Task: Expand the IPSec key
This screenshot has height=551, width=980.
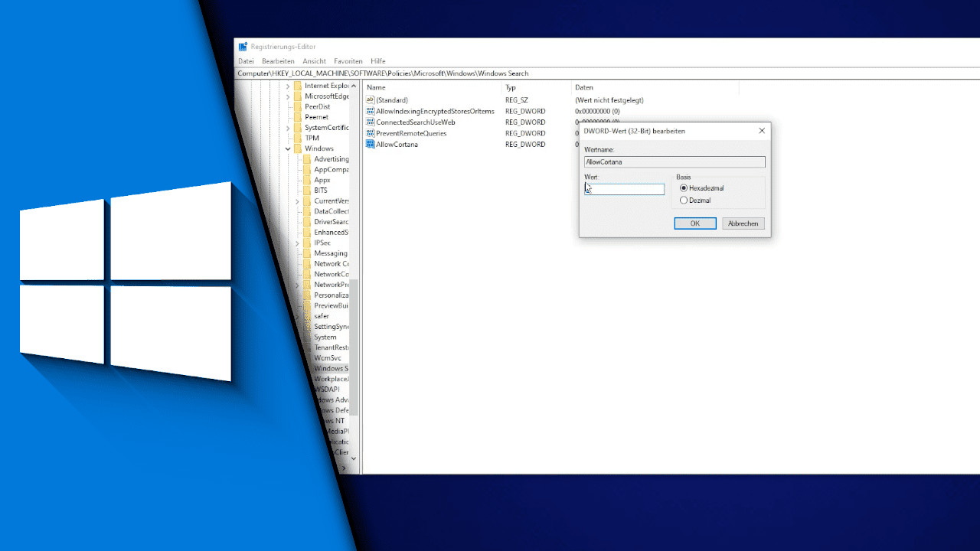Action: (x=297, y=243)
